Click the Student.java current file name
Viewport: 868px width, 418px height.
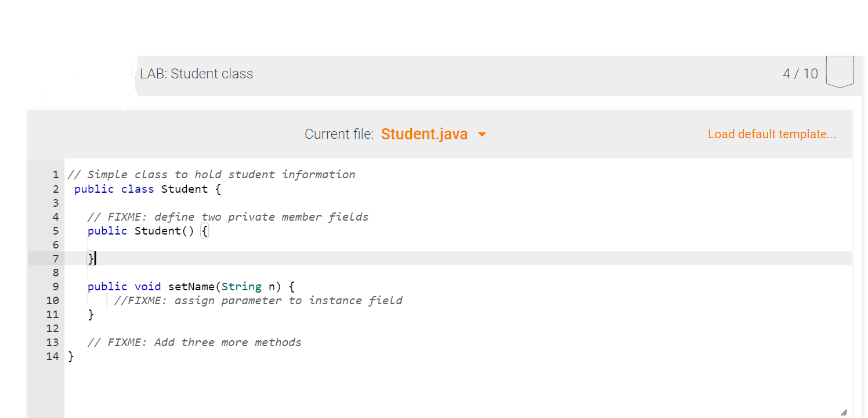pos(424,134)
